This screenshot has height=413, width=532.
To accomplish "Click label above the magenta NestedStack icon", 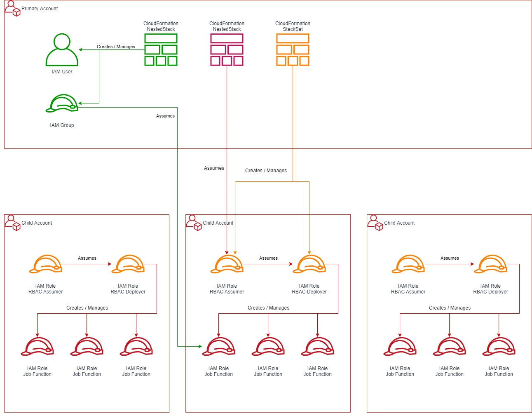I will click(227, 26).
